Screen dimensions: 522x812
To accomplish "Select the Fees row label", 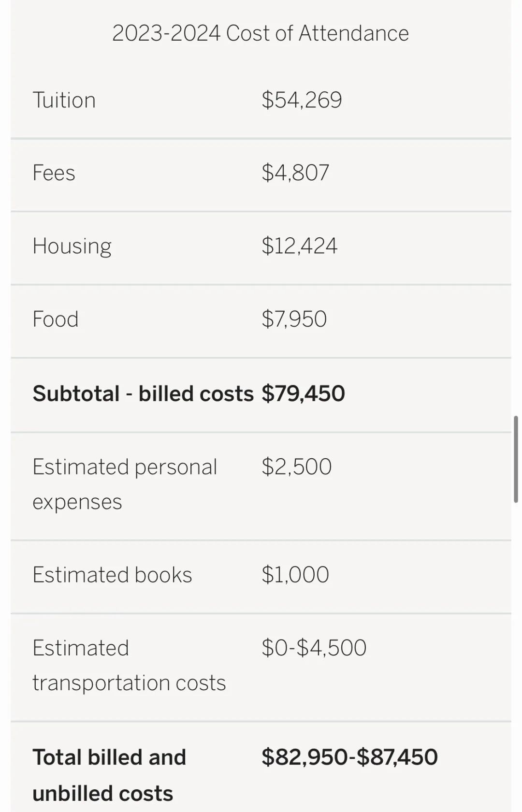I will tap(54, 173).
